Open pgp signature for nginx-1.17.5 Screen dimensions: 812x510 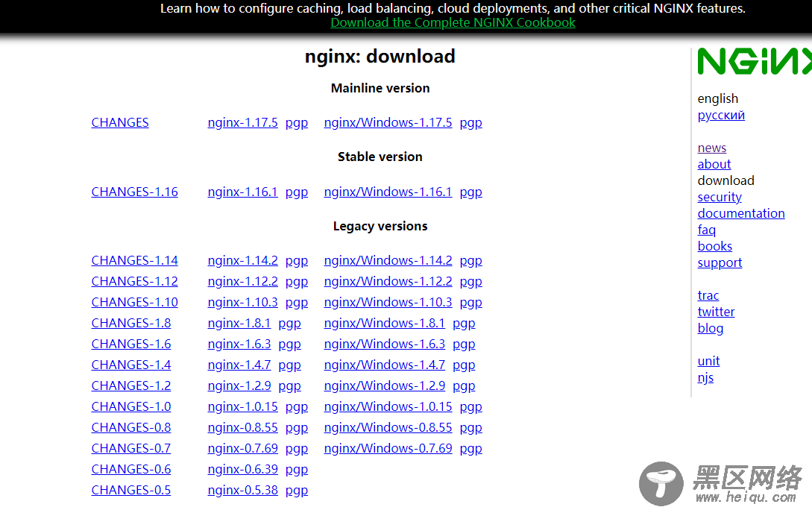point(297,123)
